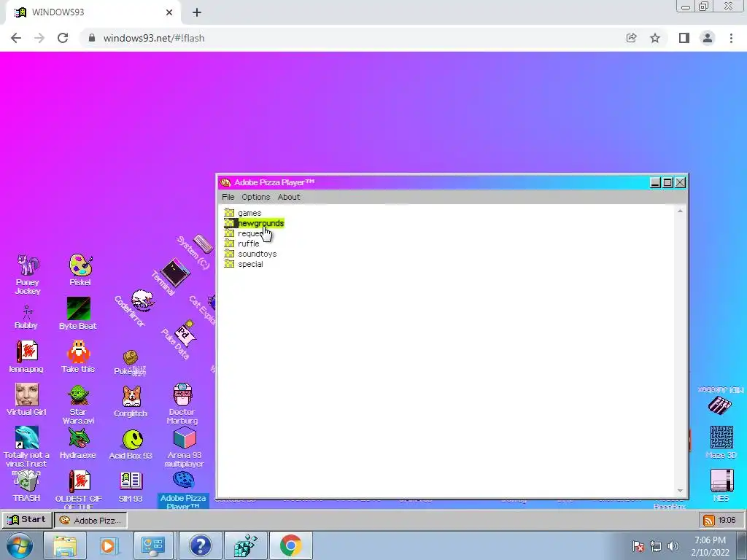Image resolution: width=747 pixels, height=560 pixels.
Task: Select the special folder
Action: [251, 264]
